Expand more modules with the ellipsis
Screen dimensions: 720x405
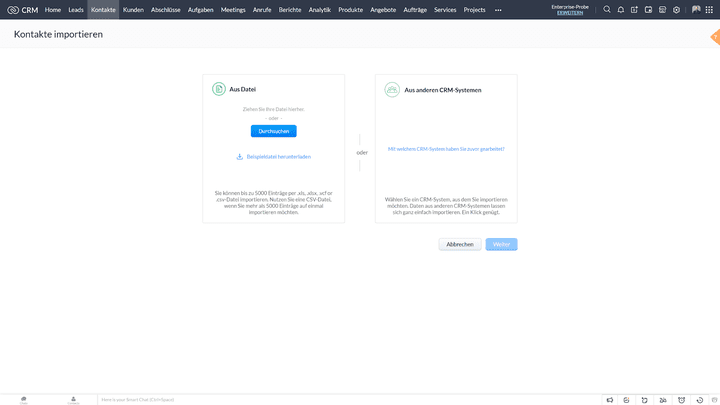pos(498,9)
